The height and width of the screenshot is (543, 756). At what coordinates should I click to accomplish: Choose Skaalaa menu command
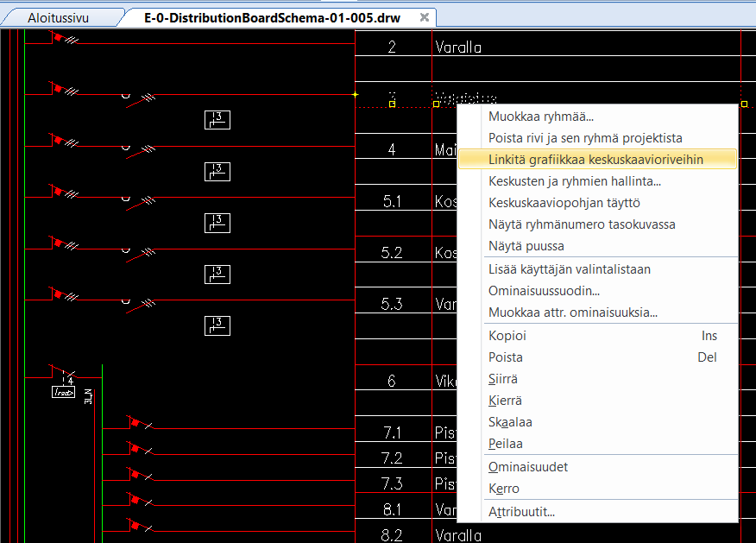[510, 422]
